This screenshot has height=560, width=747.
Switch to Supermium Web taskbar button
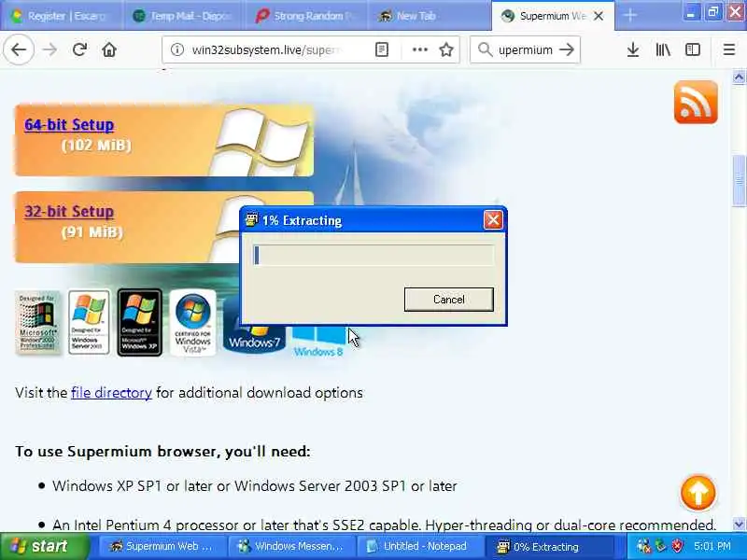coord(161,546)
